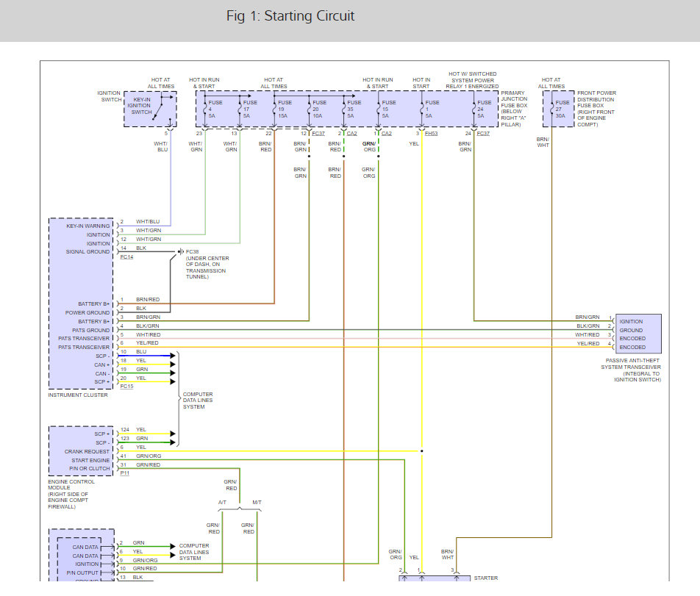The image size is (700, 596).
Task: Click YEL wire label below connector FH53
Action: (414, 143)
